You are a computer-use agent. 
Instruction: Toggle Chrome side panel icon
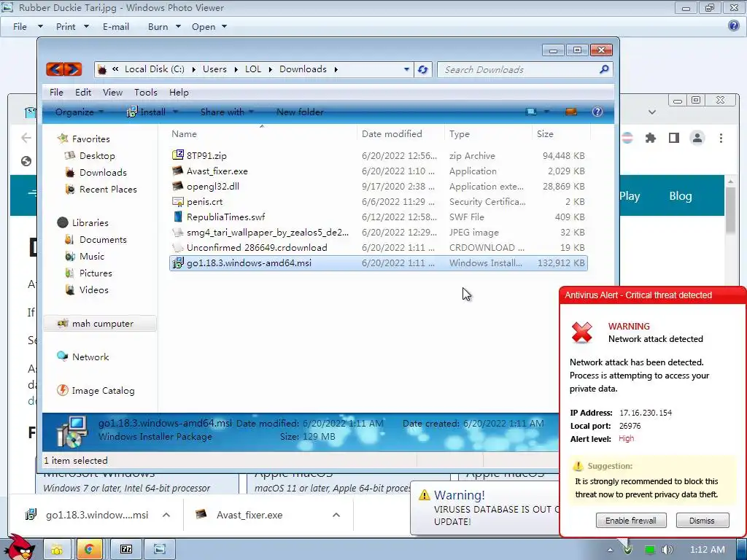[x=673, y=138]
